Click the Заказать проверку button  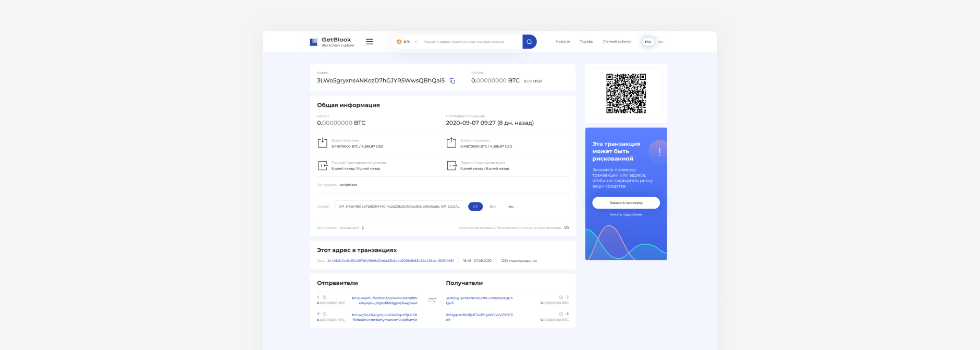pos(626,203)
